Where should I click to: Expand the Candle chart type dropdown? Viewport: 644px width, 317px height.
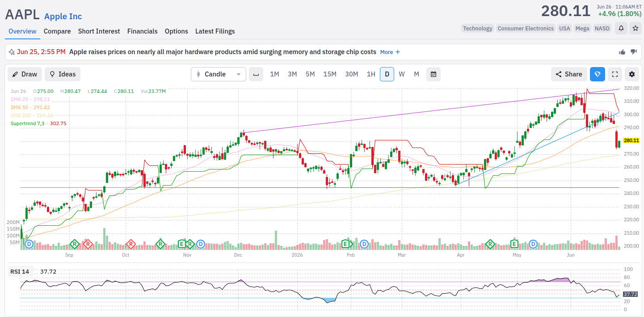pos(219,74)
